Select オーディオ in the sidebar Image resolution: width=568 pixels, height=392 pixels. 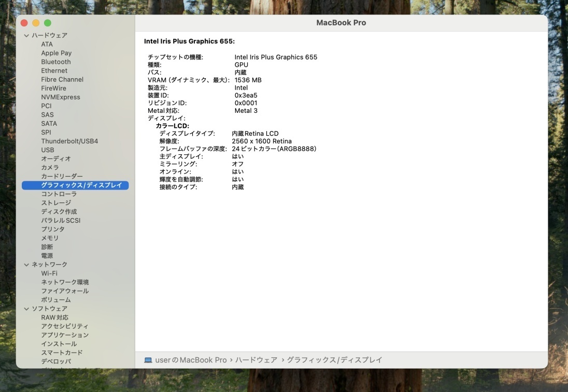click(x=56, y=158)
